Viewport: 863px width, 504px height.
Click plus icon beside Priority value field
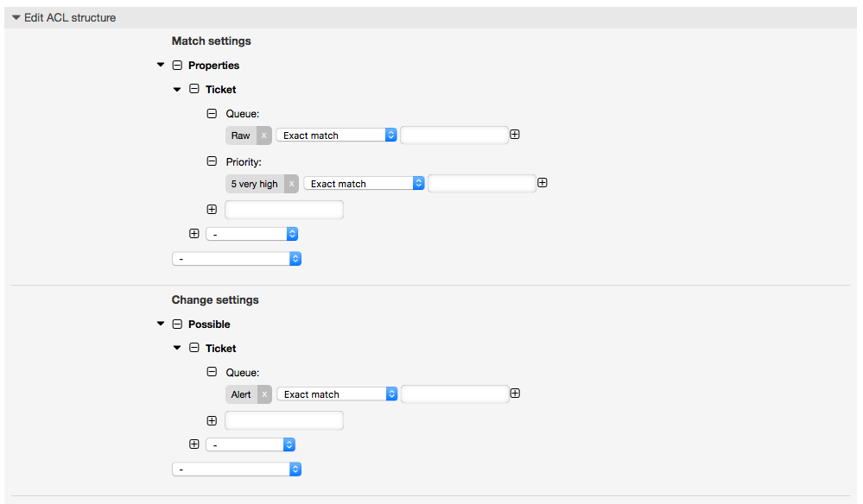tap(543, 183)
